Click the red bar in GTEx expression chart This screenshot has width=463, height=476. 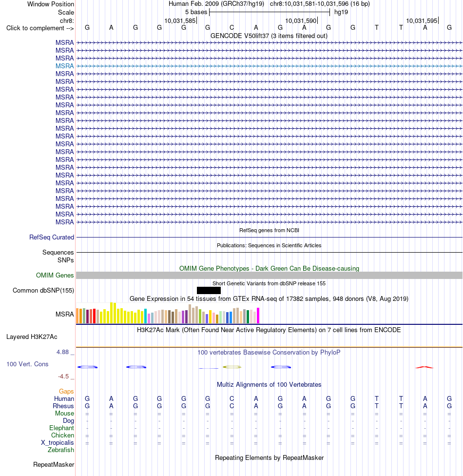95,316
